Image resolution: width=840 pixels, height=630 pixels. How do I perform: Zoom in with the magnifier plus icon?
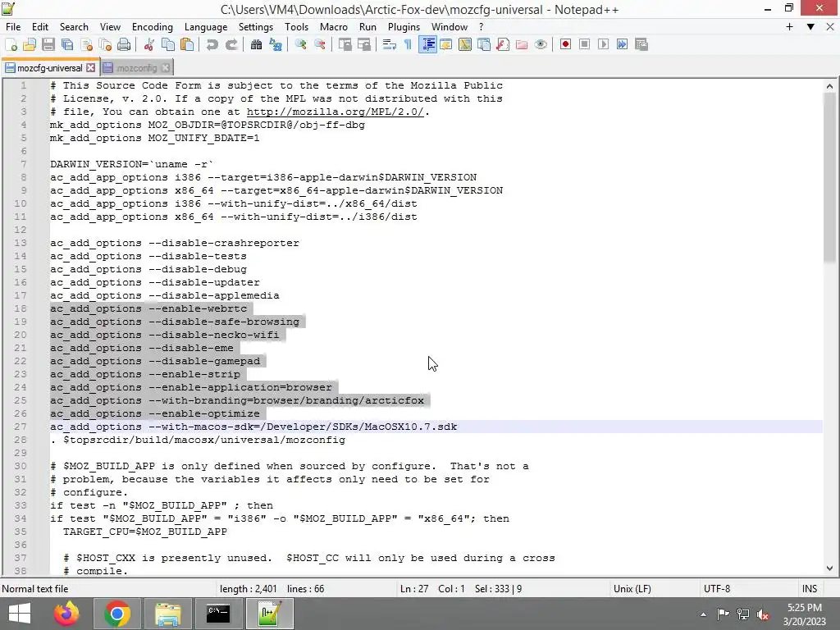click(x=300, y=44)
